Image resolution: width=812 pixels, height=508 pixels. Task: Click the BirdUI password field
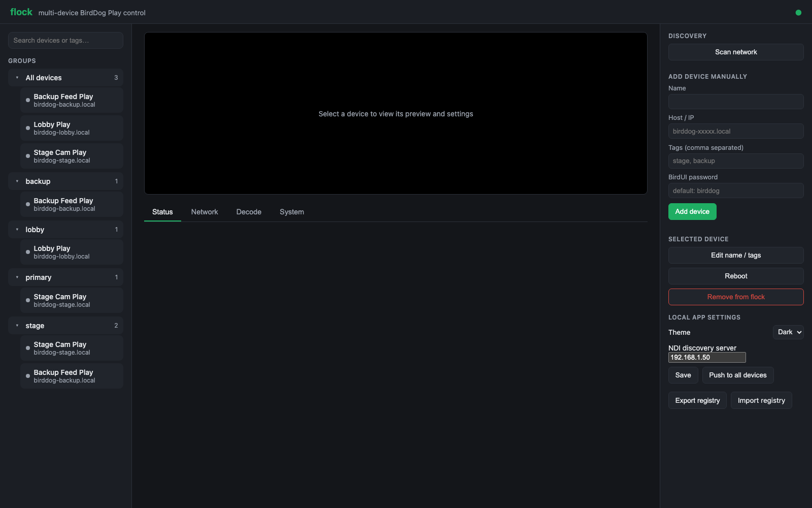tap(736, 190)
